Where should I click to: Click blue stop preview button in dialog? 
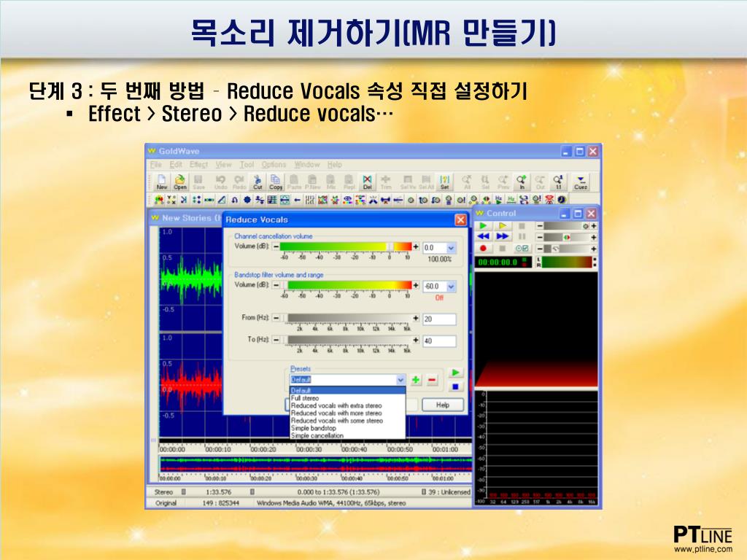click(x=455, y=386)
